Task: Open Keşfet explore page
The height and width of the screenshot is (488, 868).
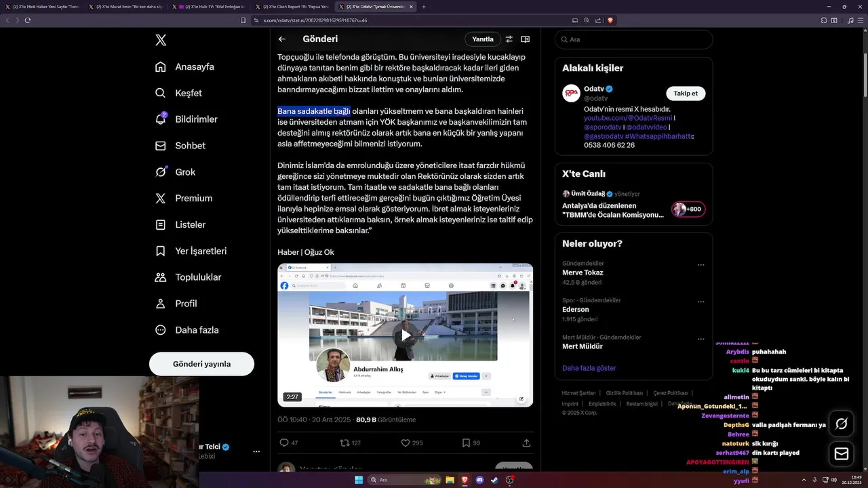Action: click(179, 93)
